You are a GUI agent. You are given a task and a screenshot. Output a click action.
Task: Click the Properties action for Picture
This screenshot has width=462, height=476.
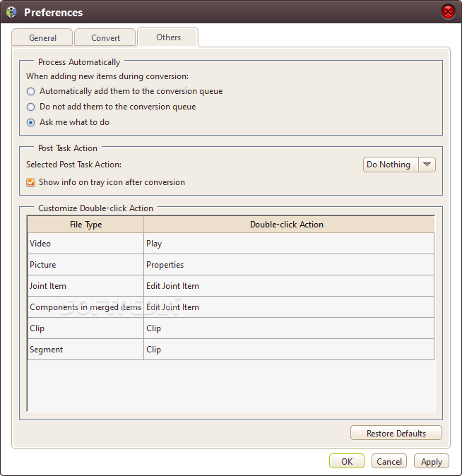coord(289,265)
